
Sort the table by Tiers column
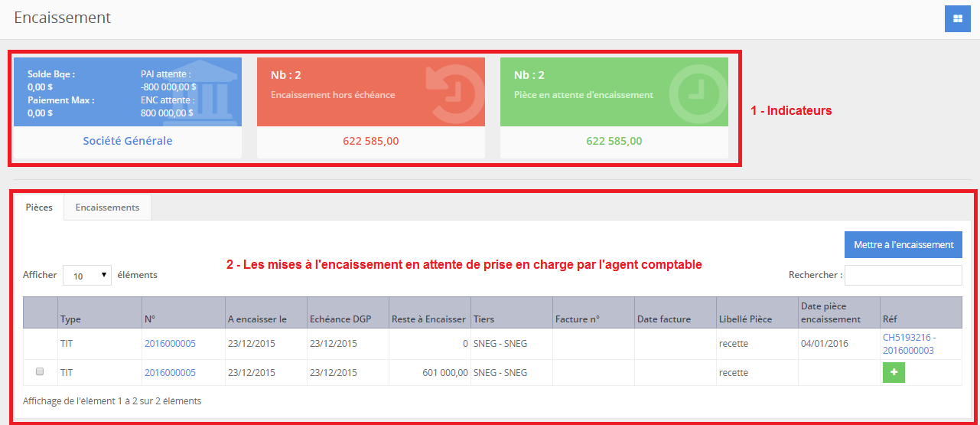(483, 319)
